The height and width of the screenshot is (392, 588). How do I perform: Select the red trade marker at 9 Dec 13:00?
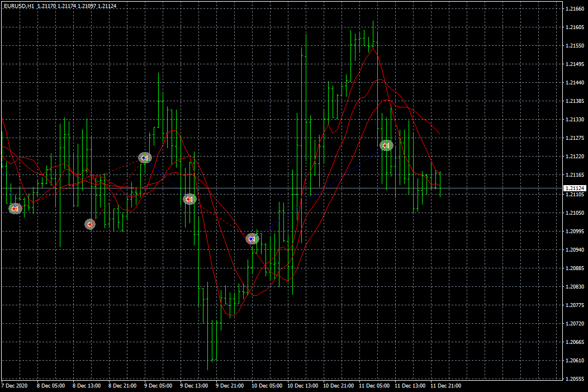coord(189,199)
